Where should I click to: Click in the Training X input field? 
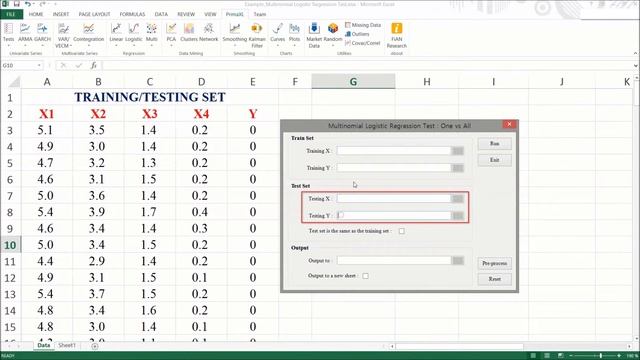coord(394,151)
